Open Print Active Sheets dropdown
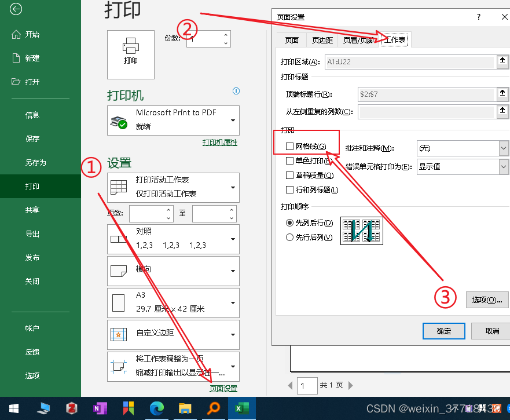 click(173, 188)
